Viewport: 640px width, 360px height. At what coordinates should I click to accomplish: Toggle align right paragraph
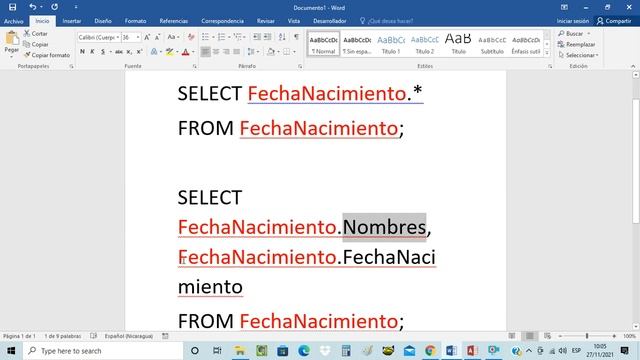point(226,52)
